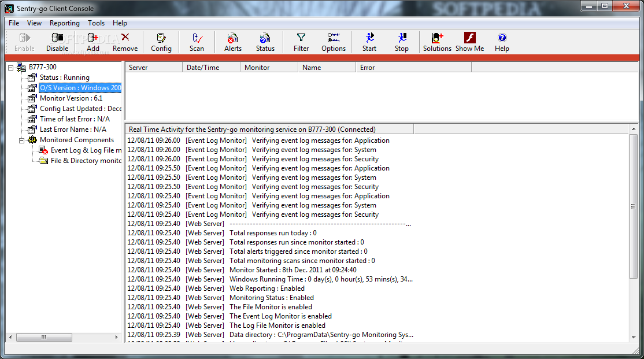644x359 pixels.
Task: Click the icon beside Monitor Version
Action: [x=32, y=98]
